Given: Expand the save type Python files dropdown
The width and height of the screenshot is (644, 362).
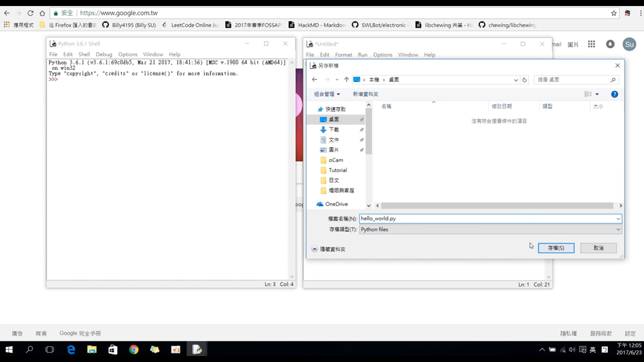Looking at the screenshot, I should click(618, 229).
